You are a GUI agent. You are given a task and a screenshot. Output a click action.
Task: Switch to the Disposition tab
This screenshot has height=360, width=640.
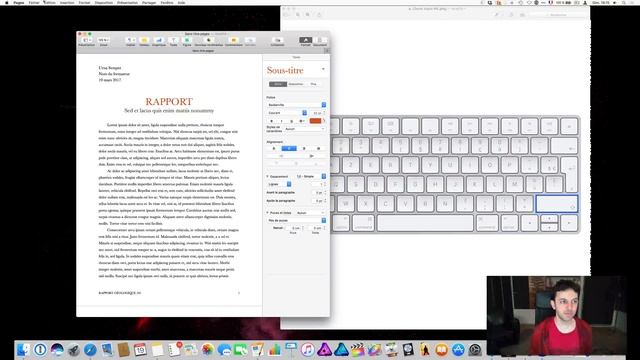(296, 84)
